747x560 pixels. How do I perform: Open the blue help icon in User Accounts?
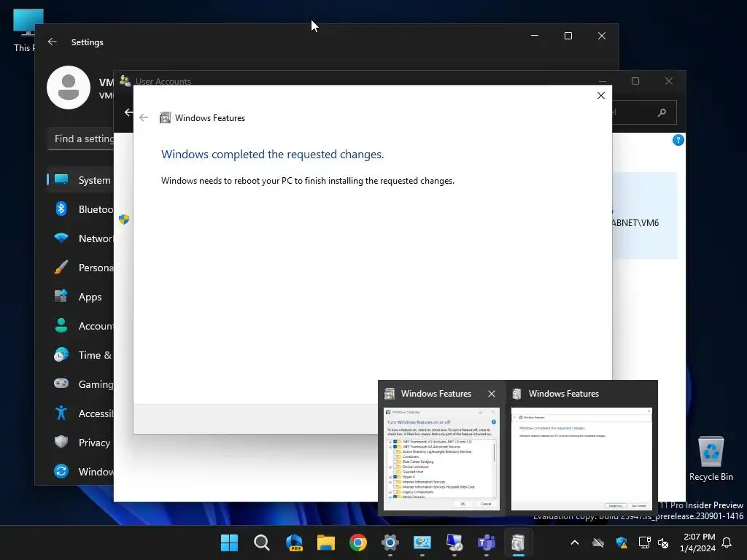(678, 140)
